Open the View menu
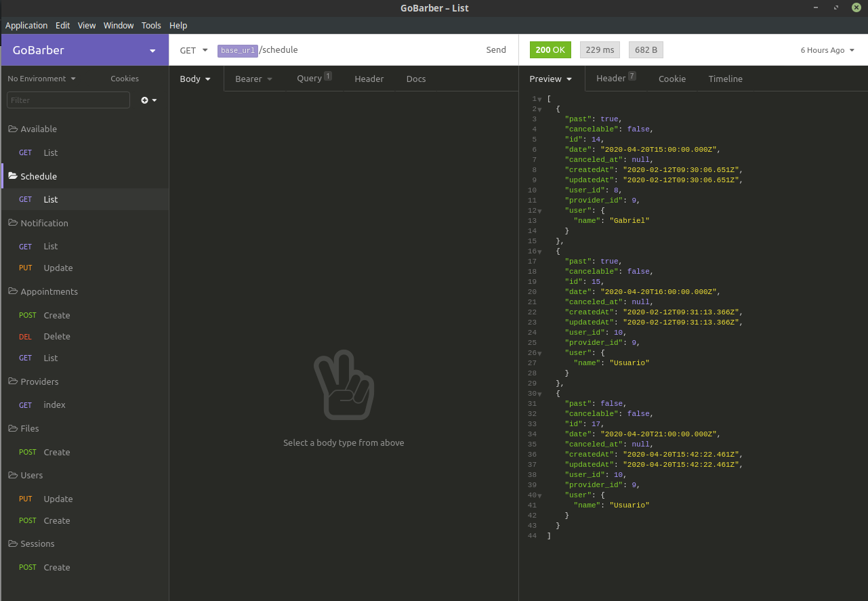The width and height of the screenshot is (868, 601). [x=87, y=25]
